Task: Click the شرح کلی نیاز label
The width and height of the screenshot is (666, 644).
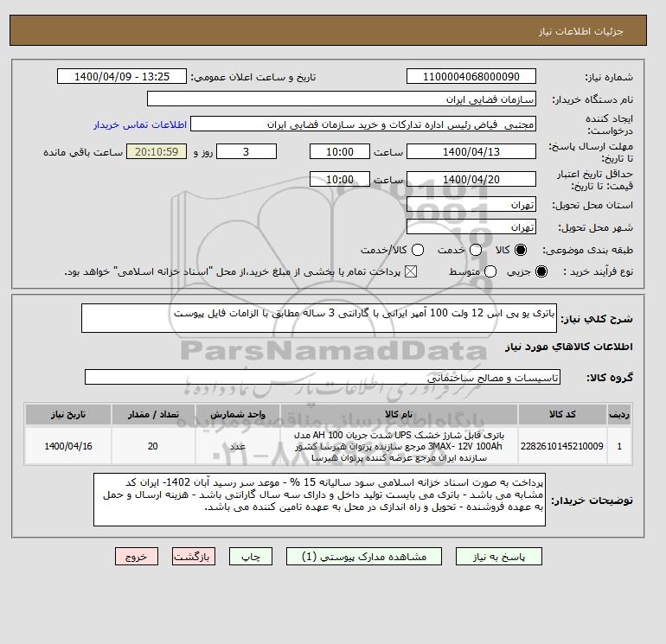Action: tap(597, 319)
